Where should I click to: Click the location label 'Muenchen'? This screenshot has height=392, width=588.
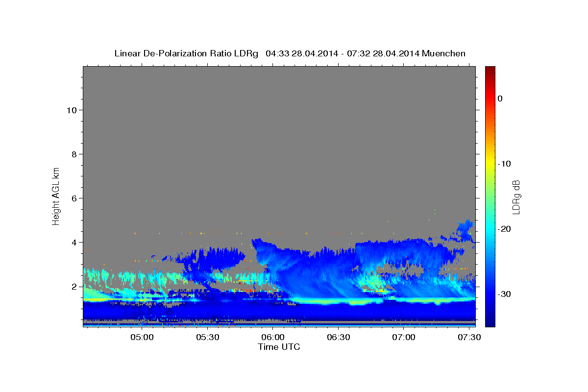444,53
